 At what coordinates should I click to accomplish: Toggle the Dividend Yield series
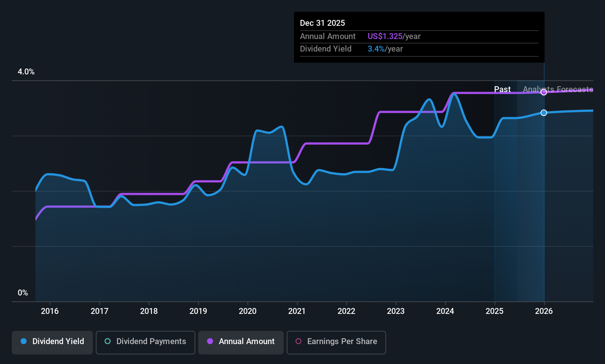(x=52, y=343)
